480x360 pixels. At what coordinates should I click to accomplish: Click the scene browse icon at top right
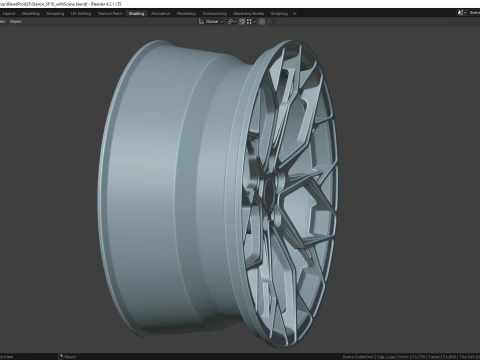(462, 13)
